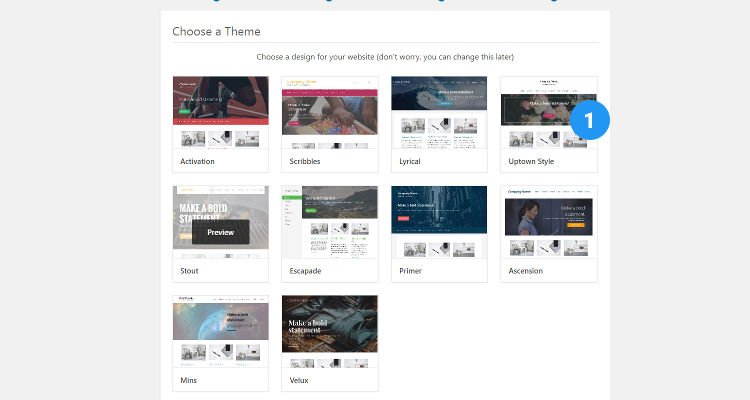Click the Escapade theme name label
The height and width of the screenshot is (400, 750).
(x=305, y=271)
